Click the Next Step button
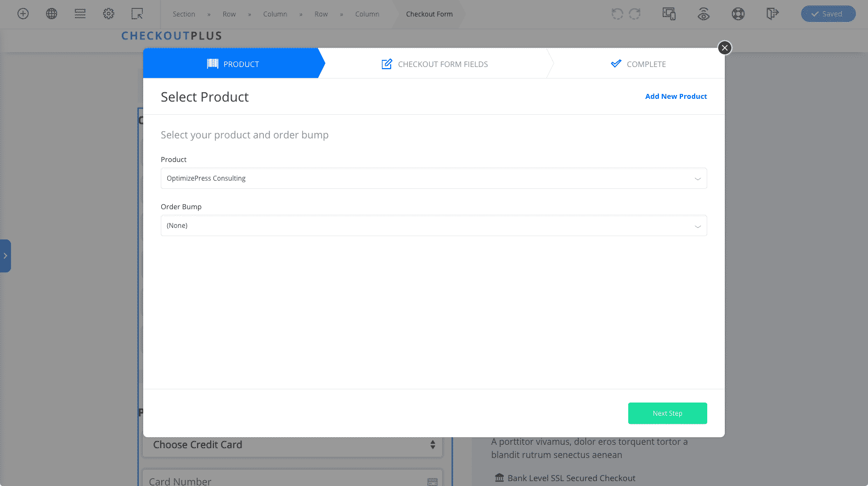The width and height of the screenshot is (868, 486). pos(667,414)
